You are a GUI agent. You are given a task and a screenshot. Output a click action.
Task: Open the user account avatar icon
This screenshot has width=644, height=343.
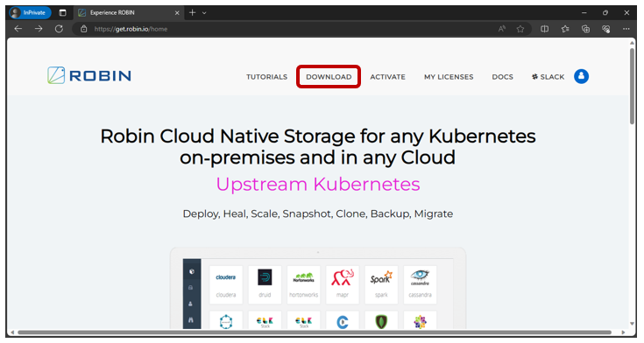click(x=581, y=76)
